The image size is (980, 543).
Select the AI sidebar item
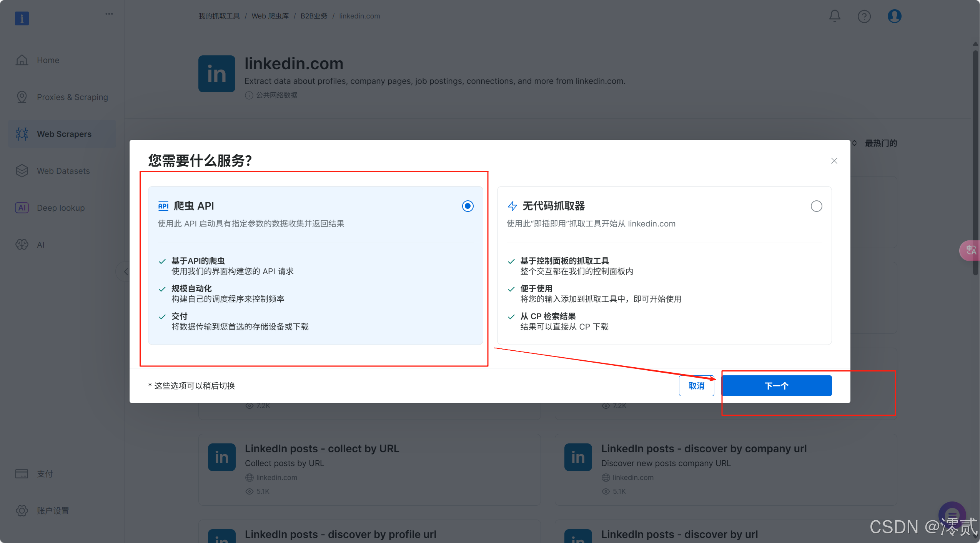click(x=41, y=245)
